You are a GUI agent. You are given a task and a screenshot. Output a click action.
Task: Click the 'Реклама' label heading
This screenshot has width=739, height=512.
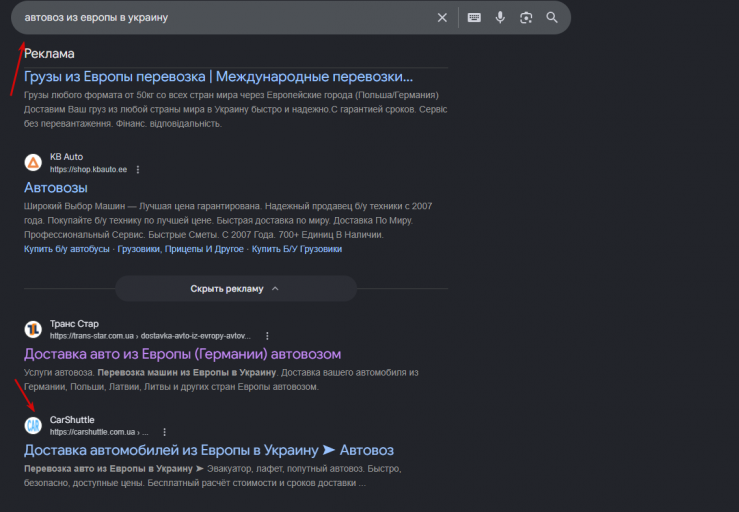click(x=49, y=54)
